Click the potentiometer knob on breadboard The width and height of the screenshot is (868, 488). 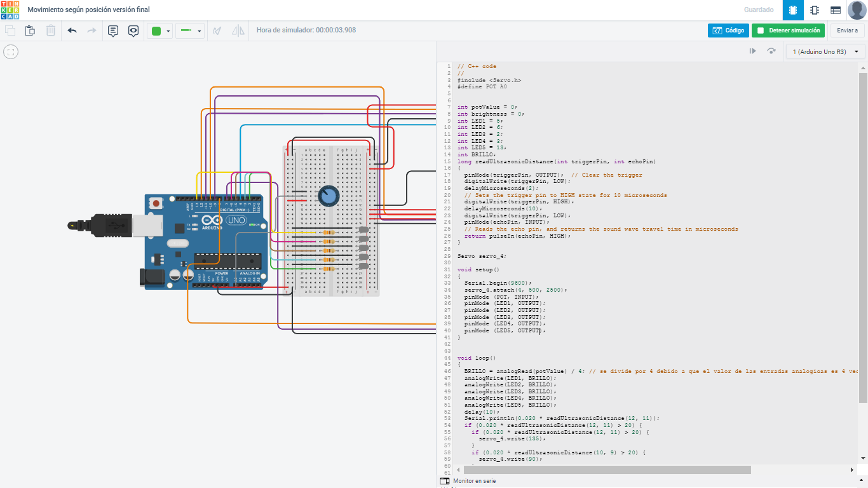(x=328, y=197)
